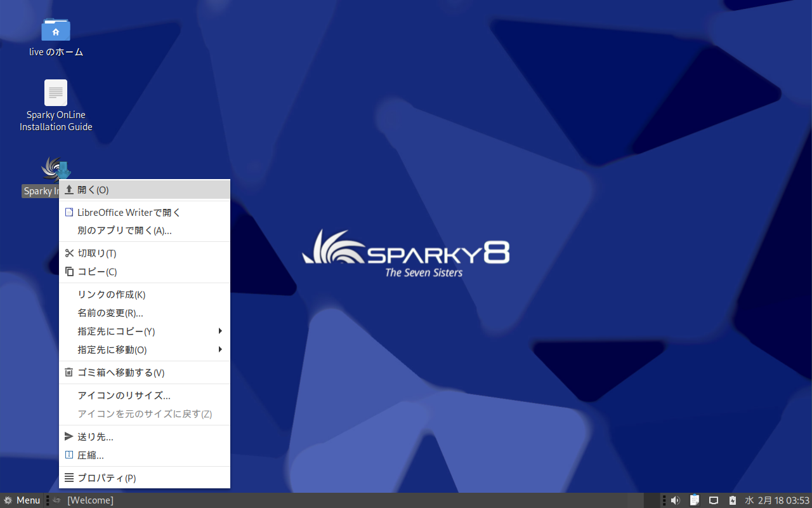Screen dimensions: 812x508
Task: Open the volume speaker tray icon
Action: tap(675, 500)
